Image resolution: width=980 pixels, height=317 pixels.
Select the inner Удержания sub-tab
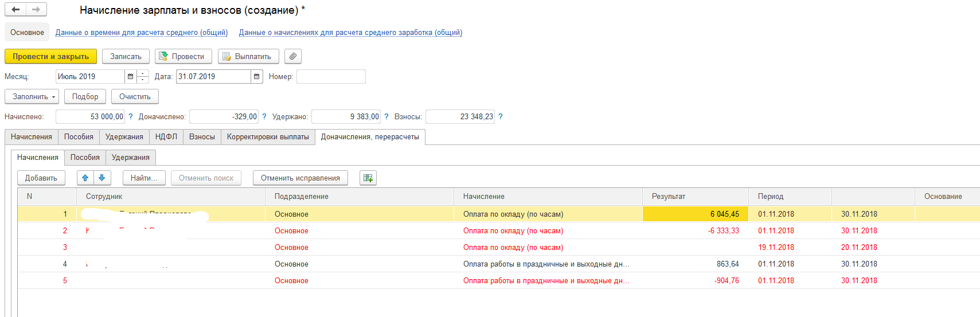(130, 158)
